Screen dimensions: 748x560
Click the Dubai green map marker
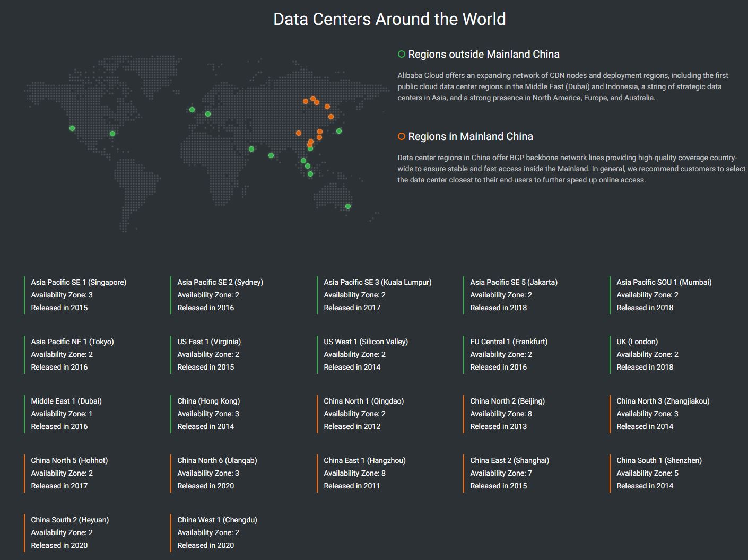(x=251, y=149)
